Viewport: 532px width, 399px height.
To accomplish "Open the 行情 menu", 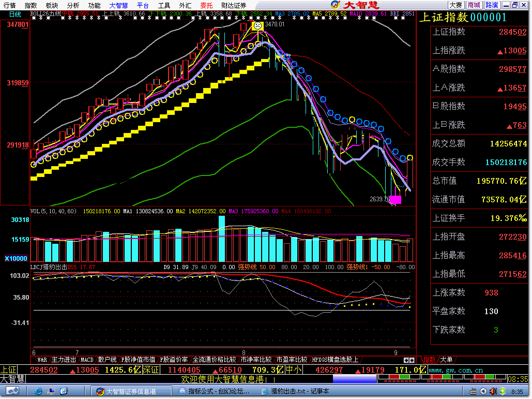I will [9, 5].
